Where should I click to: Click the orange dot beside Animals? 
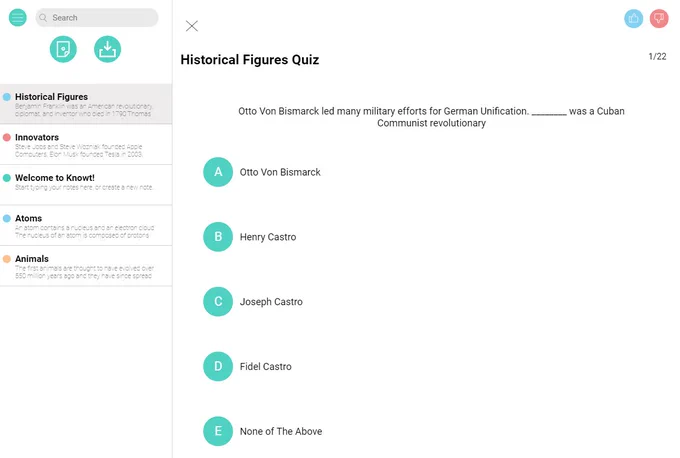click(x=7, y=259)
